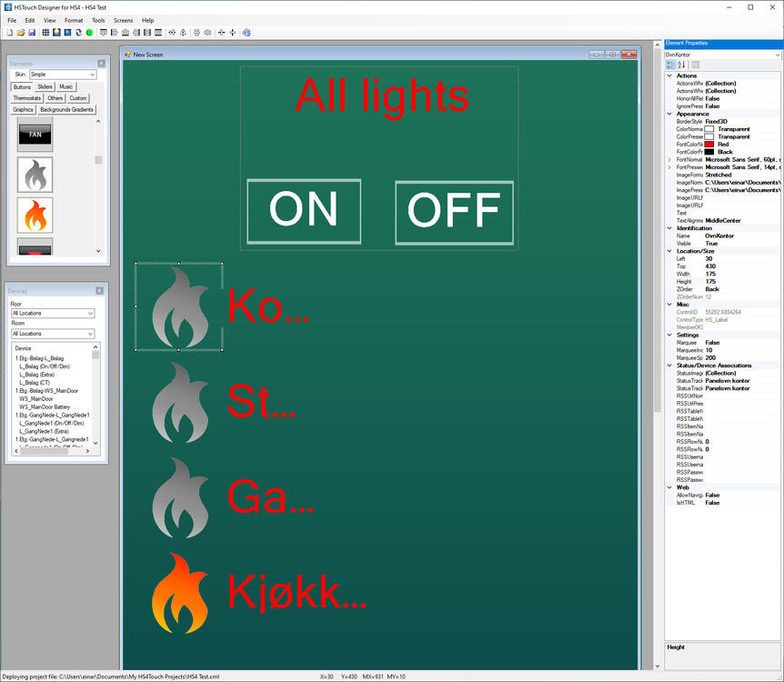784x682 pixels.
Task: Click the red FontColorNormal swatch
Action: tap(709, 145)
